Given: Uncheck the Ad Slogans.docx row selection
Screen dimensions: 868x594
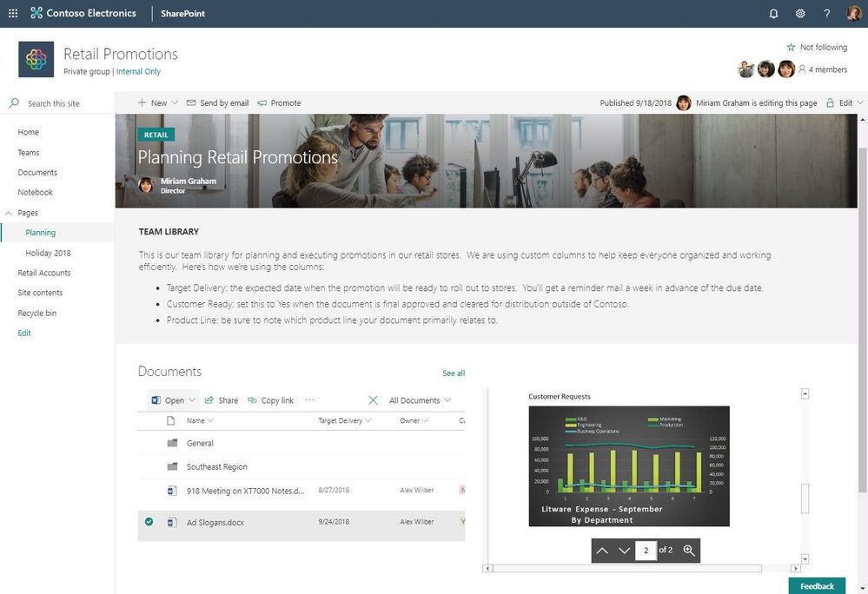Looking at the screenshot, I should [149, 522].
